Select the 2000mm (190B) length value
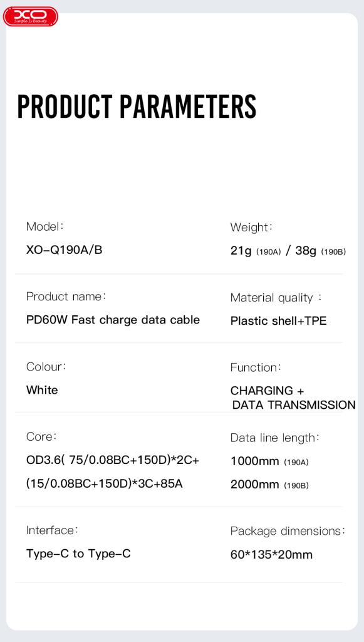Image resolution: width=364 pixels, height=642 pixels. [269, 485]
